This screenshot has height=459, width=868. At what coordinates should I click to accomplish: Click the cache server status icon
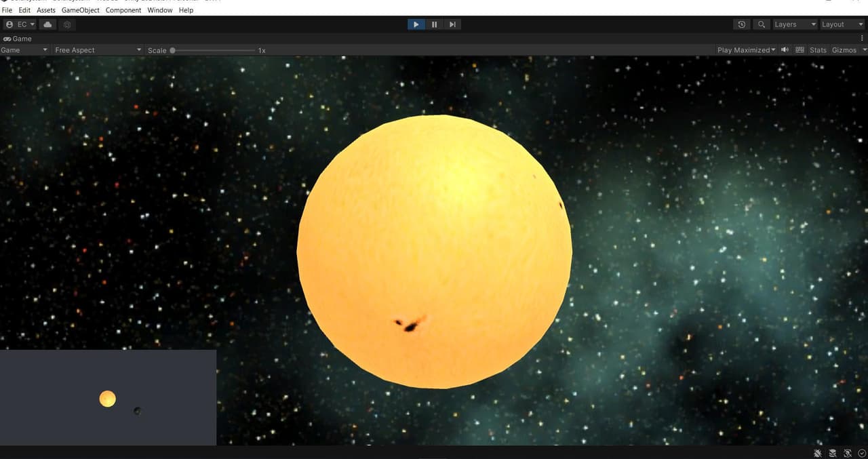(833, 453)
